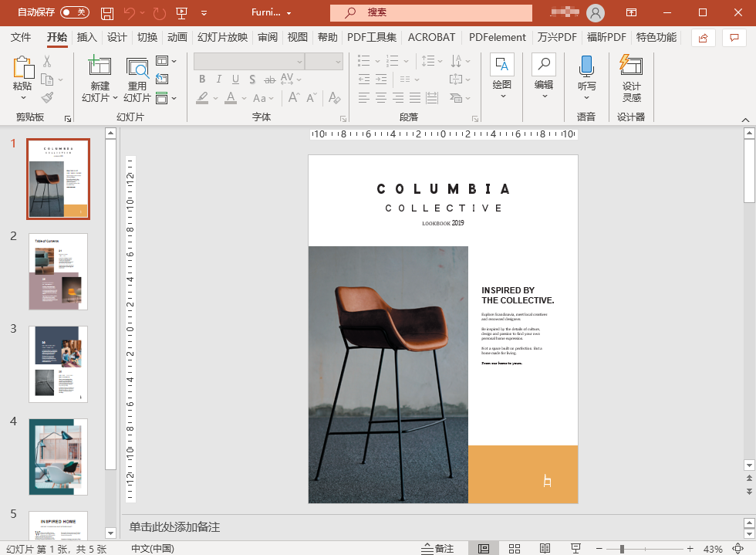The image size is (756, 555).
Task: Click fit slide to window icon
Action: (x=737, y=549)
